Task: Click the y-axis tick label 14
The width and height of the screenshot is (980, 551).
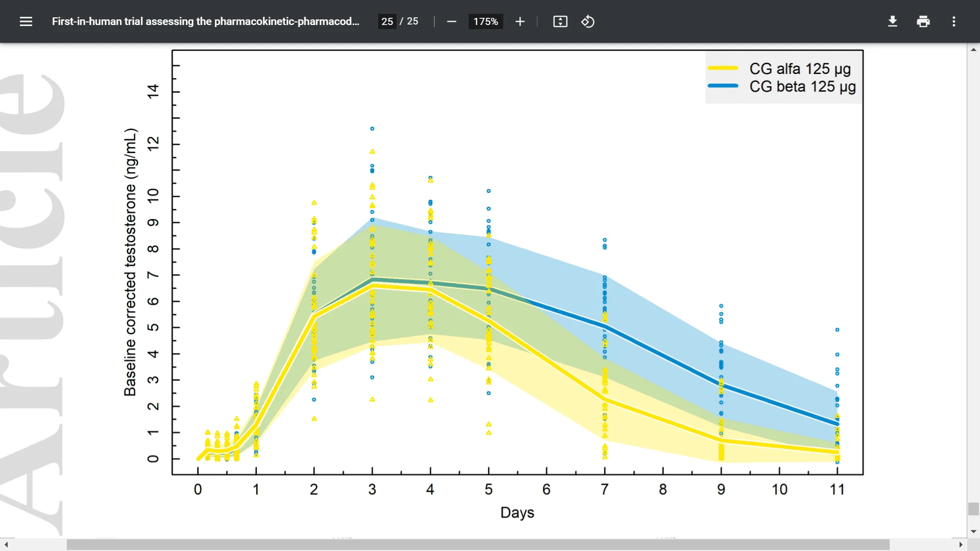Action: (153, 92)
